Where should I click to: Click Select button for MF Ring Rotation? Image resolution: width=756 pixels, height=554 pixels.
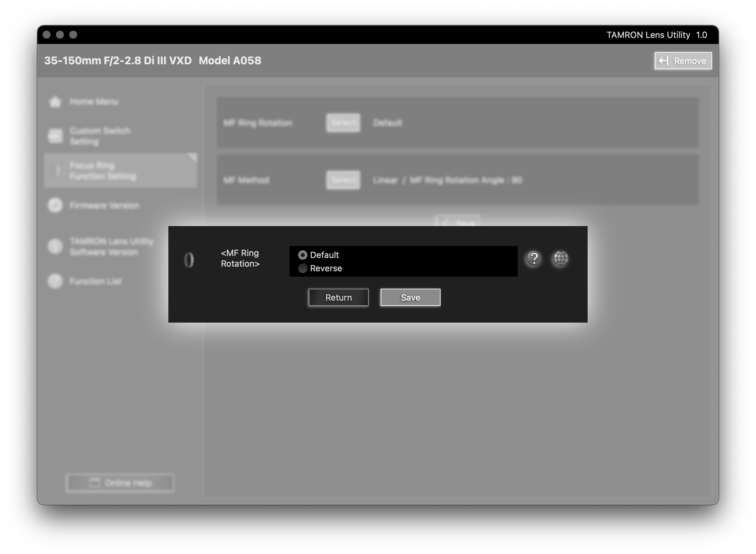(343, 123)
